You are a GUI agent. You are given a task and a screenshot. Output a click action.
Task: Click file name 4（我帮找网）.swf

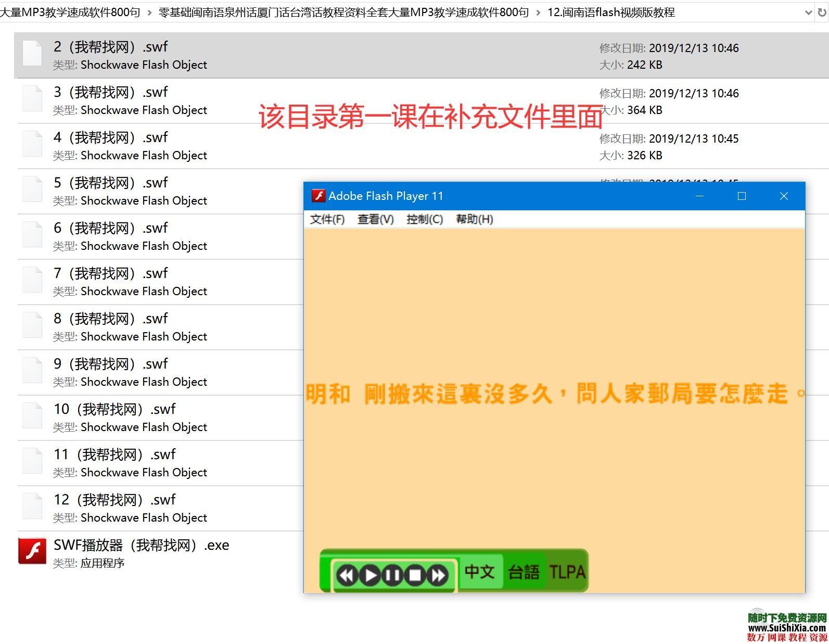(111, 137)
